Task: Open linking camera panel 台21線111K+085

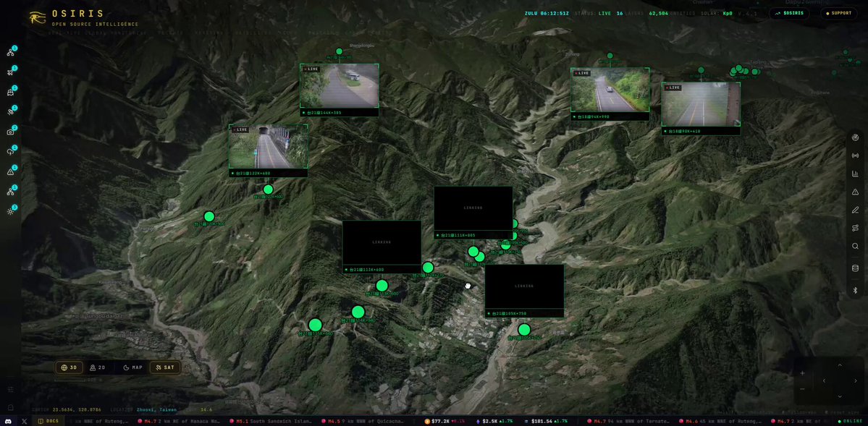Action: point(473,213)
